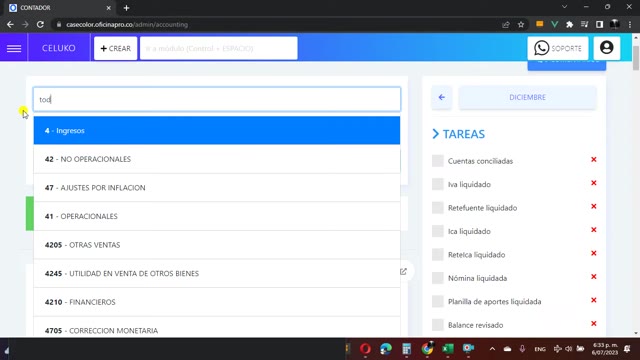Open tab search dropdown in title bar
The width and height of the screenshot is (640, 360).
point(564,7)
